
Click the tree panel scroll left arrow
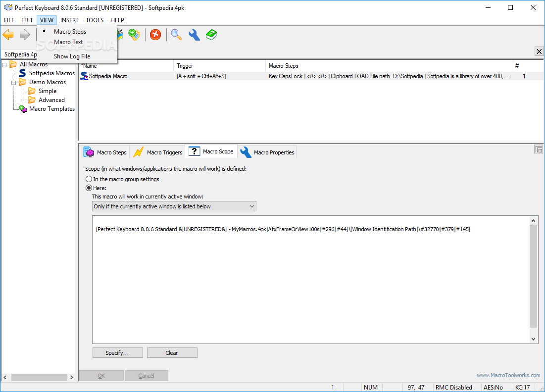click(5, 377)
